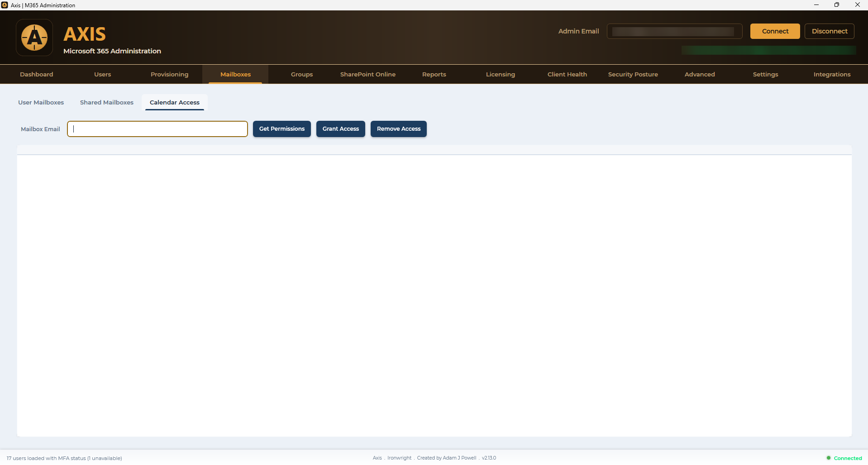Click the Mailbox Email label

40,129
